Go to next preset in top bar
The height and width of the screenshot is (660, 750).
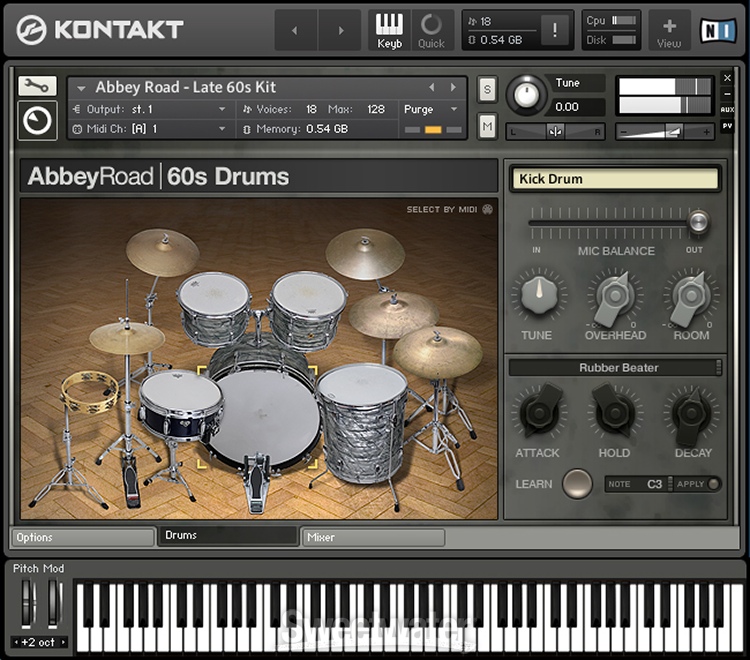click(340, 30)
